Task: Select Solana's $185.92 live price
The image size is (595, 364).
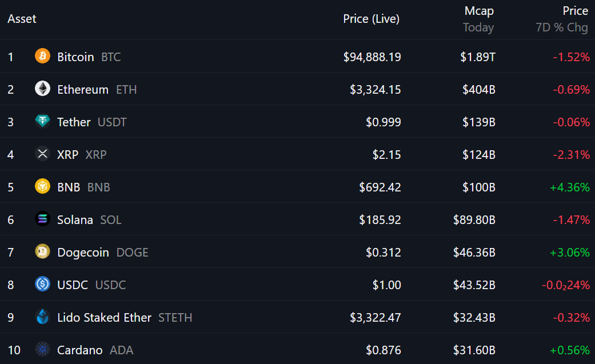Action: [x=380, y=220]
